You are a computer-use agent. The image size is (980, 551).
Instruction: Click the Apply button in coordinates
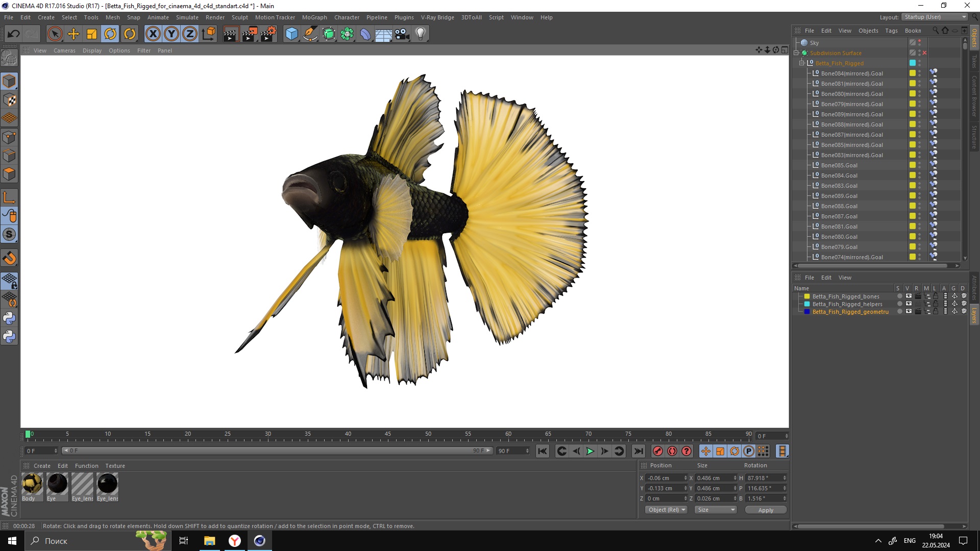[x=766, y=510]
